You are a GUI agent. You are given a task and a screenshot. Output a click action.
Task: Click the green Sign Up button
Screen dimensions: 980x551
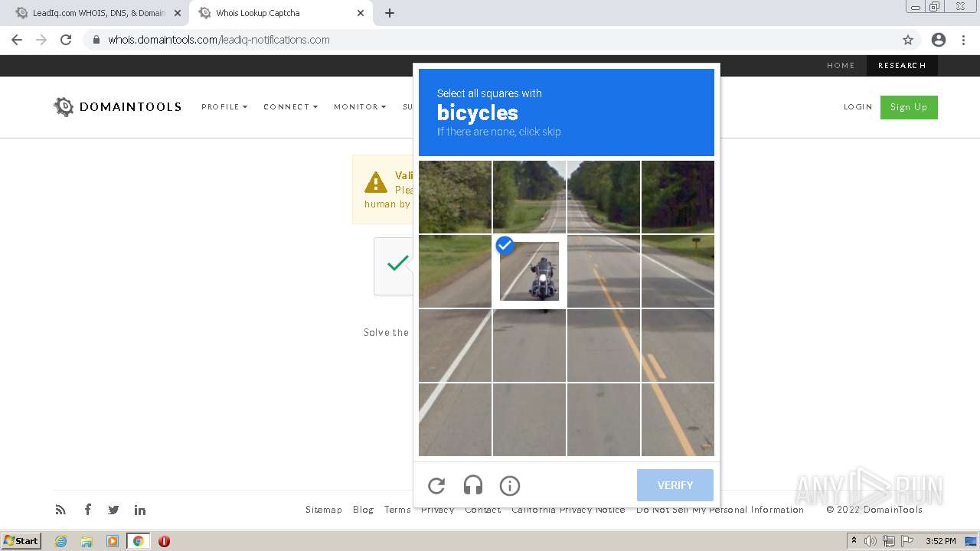pyautogui.click(x=909, y=107)
